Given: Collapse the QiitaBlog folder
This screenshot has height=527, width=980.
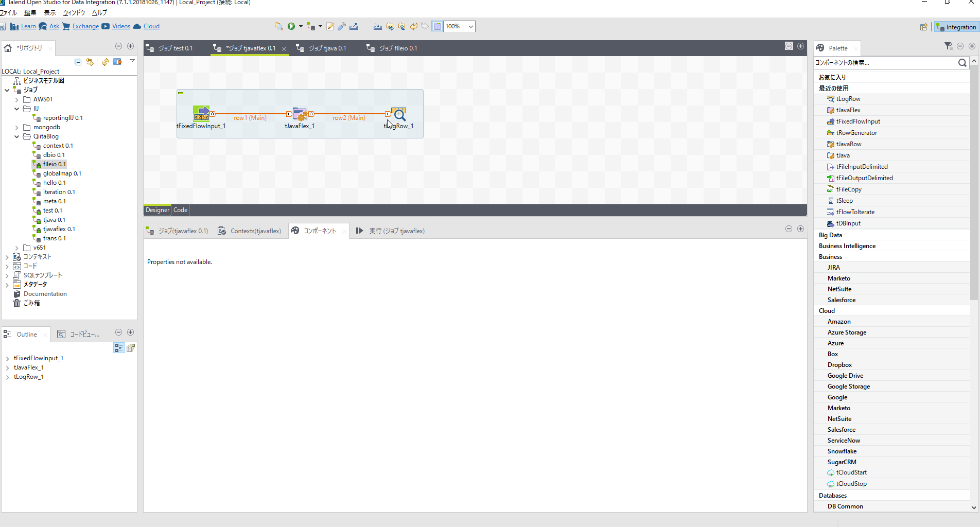Looking at the screenshot, I should [17, 136].
